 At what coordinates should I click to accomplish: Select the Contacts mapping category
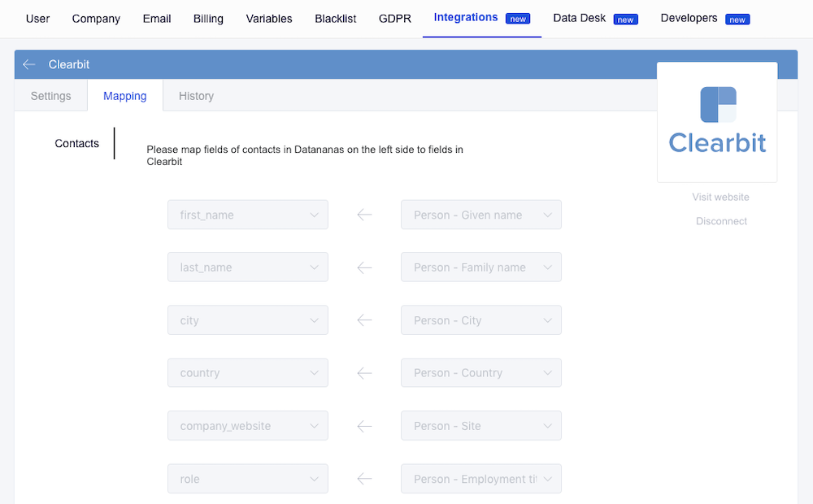76,144
